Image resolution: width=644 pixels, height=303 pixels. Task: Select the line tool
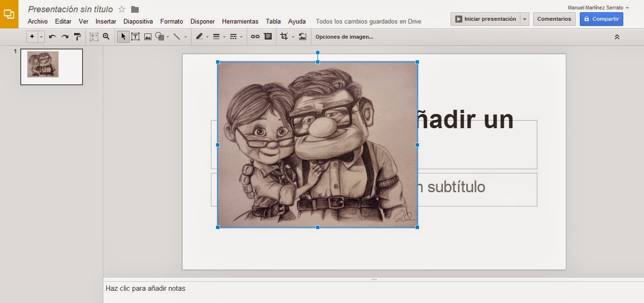(176, 36)
